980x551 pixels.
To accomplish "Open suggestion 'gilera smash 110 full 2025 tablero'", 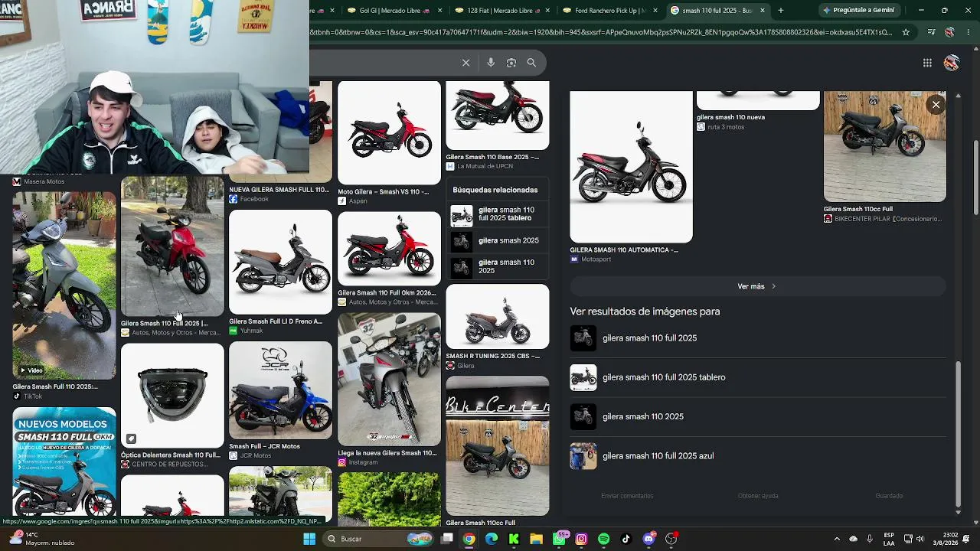I will click(x=758, y=377).
